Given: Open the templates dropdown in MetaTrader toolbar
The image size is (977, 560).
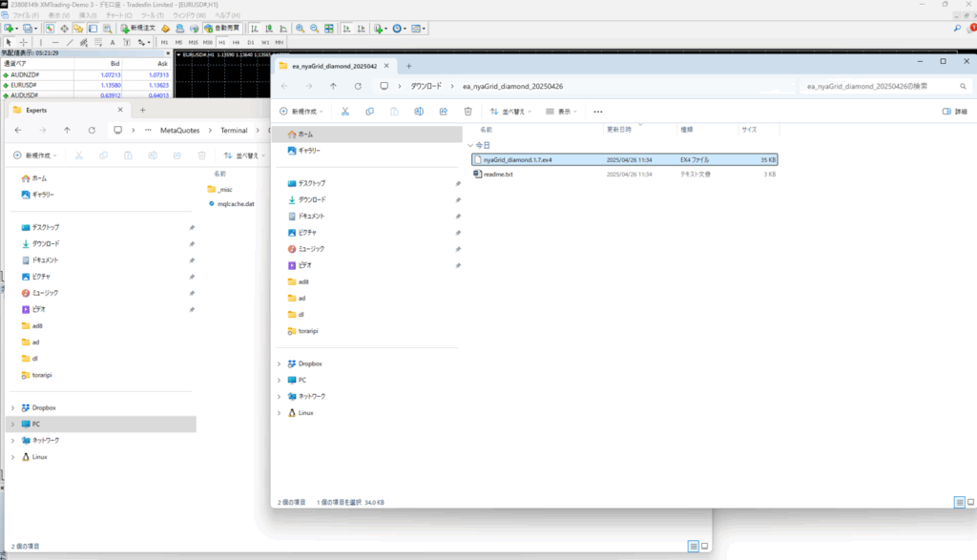Looking at the screenshot, I should (418, 28).
